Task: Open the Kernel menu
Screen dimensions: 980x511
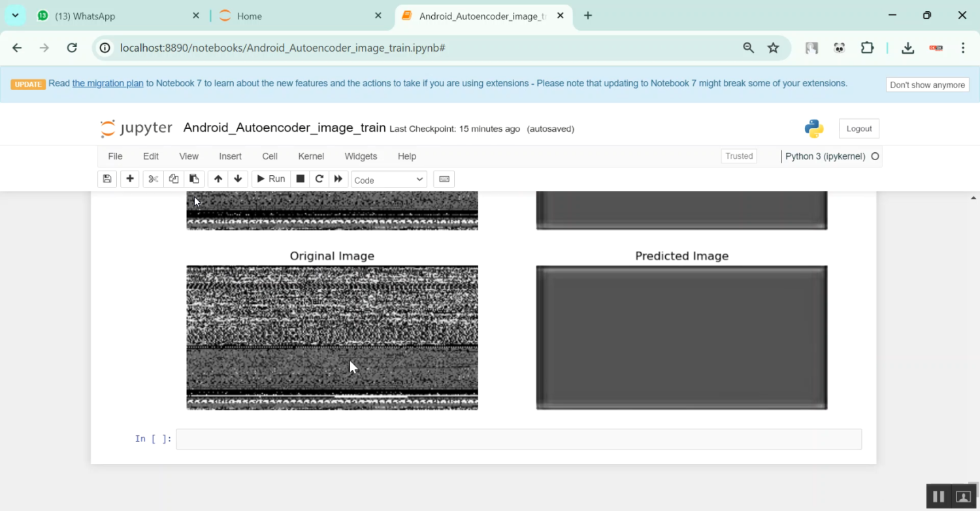Action: 311,156
